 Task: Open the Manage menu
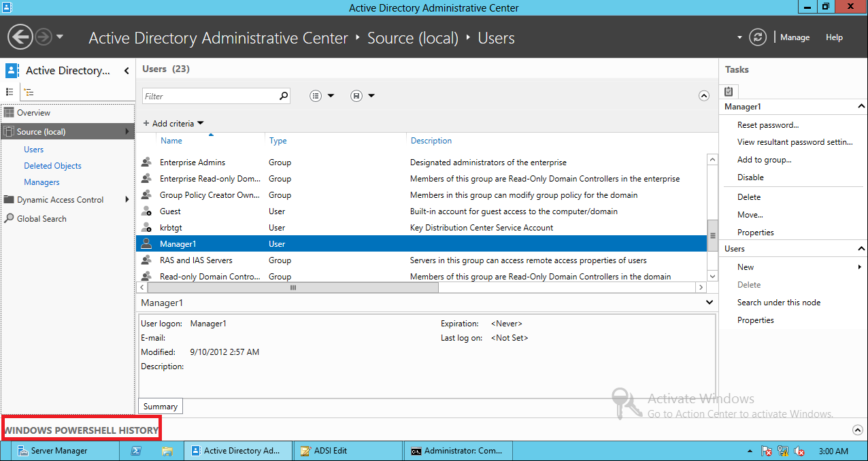coord(795,37)
